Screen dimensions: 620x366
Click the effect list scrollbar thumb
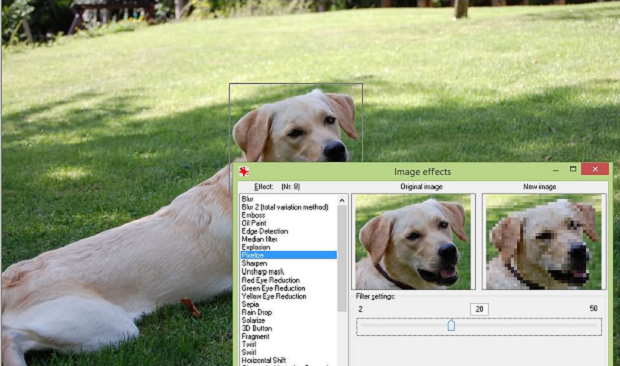click(x=342, y=258)
